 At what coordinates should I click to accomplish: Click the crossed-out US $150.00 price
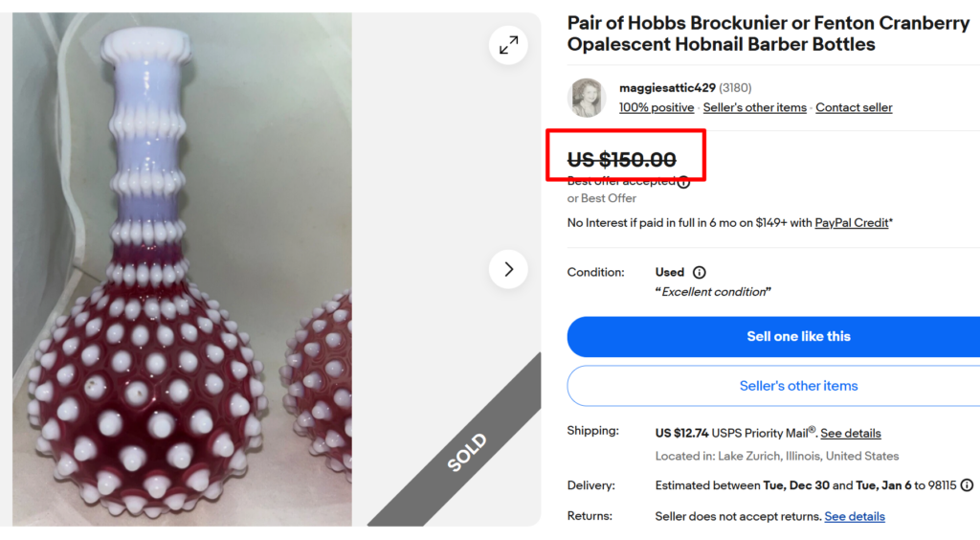[x=622, y=160]
